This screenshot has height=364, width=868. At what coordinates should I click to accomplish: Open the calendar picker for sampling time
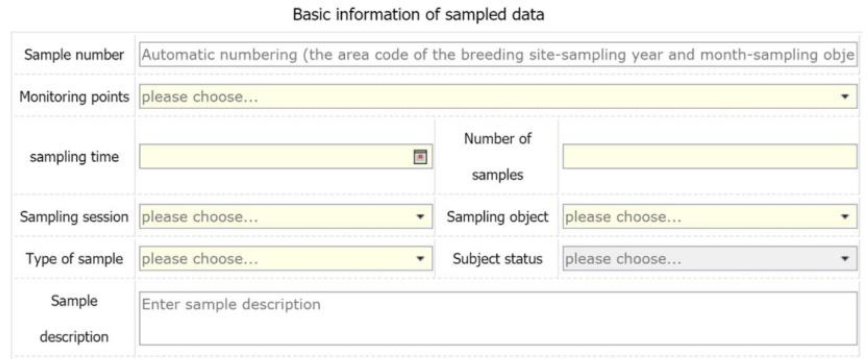(x=420, y=157)
